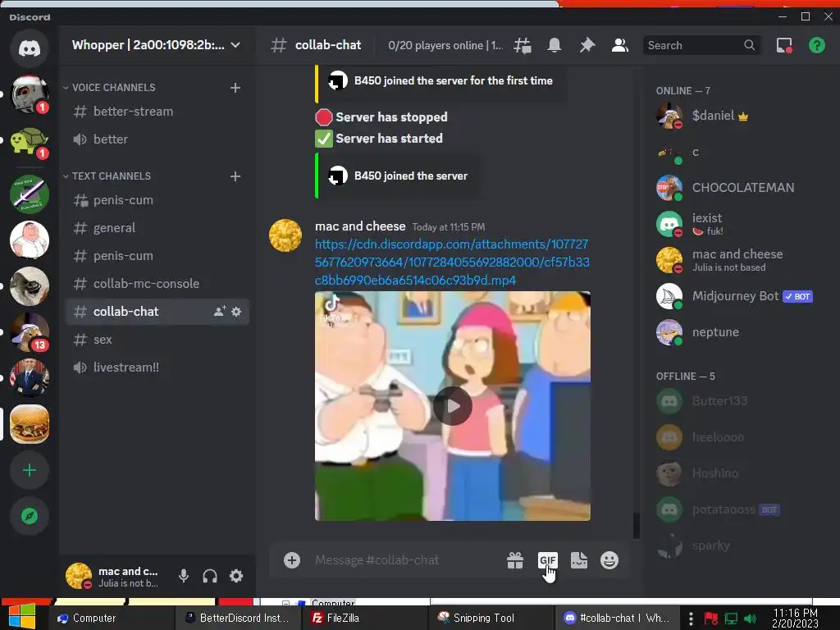The image size is (840, 630).
Task: Open the santa-hat avatar server
Action: pyautogui.click(x=30, y=95)
